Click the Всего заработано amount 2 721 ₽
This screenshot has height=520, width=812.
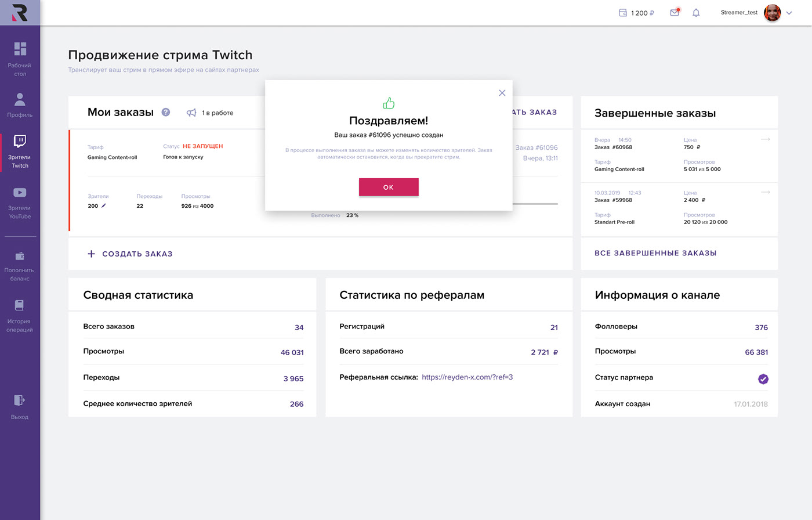coord(544,352)
